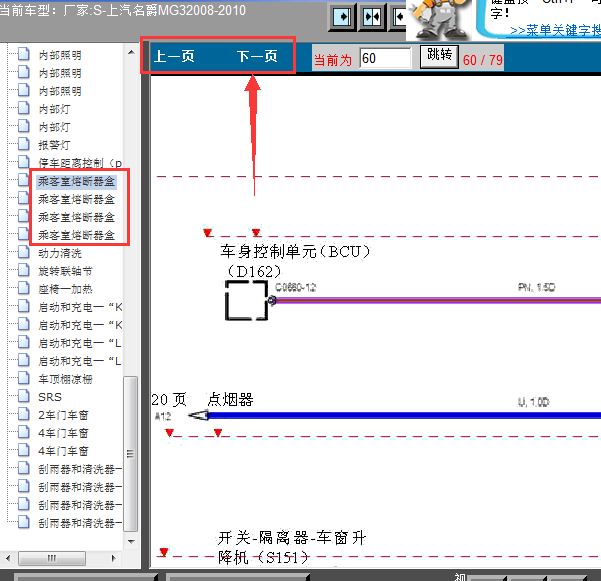Click the 开关-隔离器-车窗升降机 (S151) label
601x581 pixels.
[292, 547]
